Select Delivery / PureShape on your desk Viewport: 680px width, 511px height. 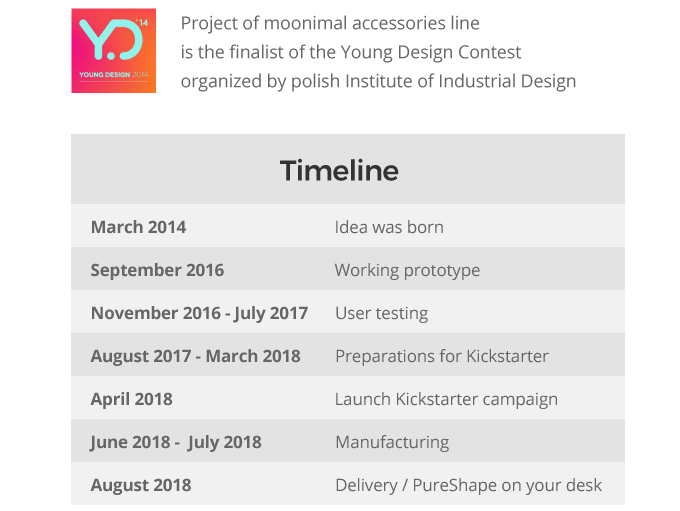(468, 485)
